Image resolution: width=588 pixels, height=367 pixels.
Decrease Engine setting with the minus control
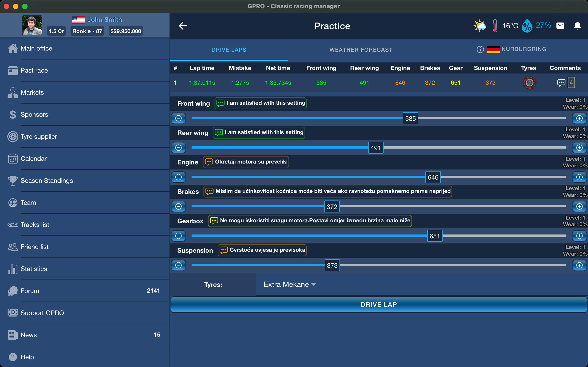point(178,177)
